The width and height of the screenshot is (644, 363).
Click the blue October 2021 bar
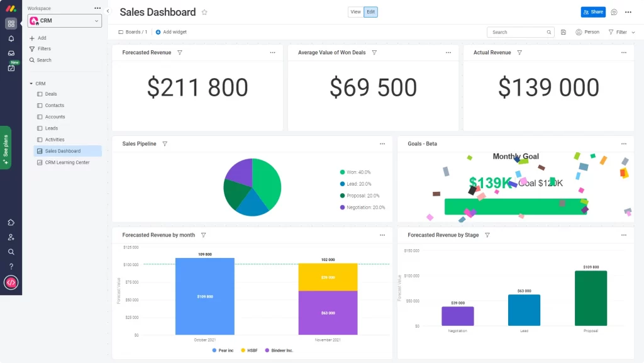(x=205, y=296)
